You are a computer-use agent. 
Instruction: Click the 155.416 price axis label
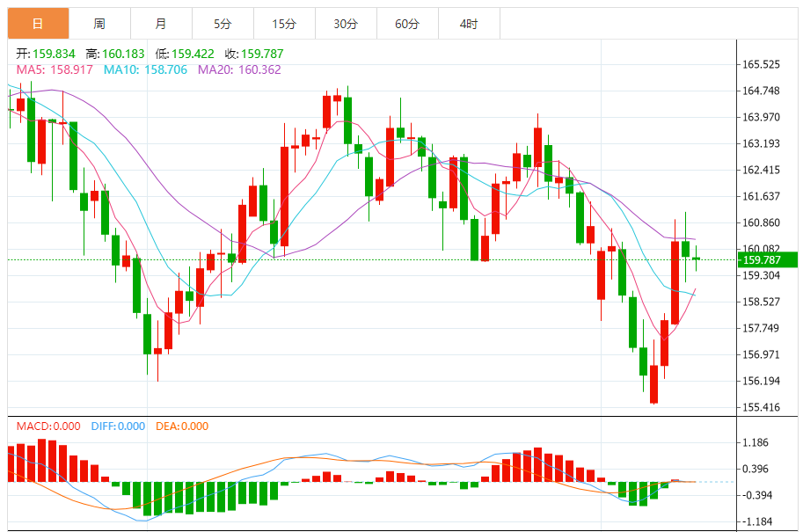761,408
